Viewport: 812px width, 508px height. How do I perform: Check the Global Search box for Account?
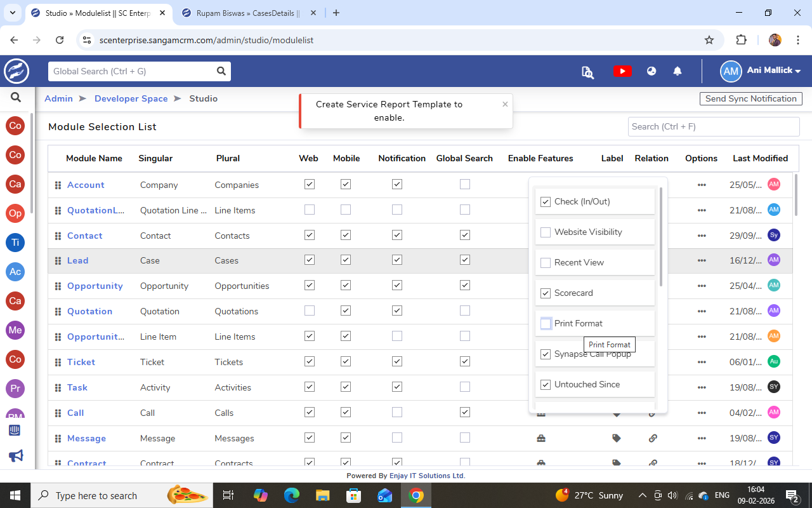coord(465,184)
